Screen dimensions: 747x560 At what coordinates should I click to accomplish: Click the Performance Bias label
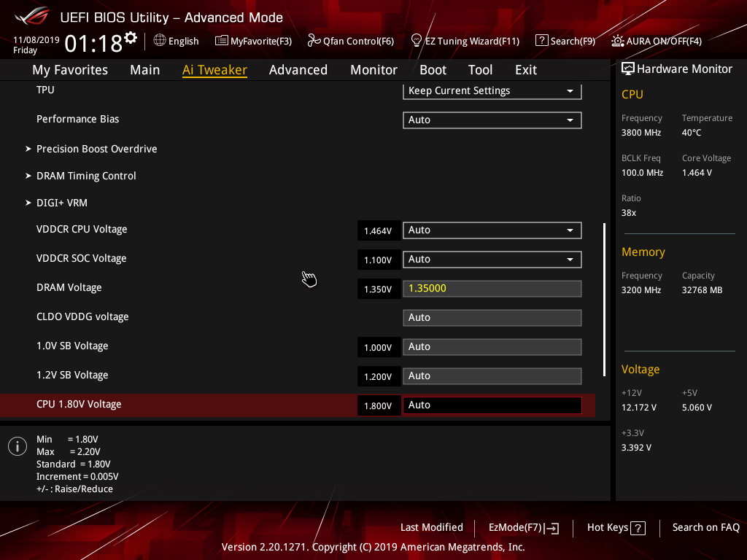77,119
